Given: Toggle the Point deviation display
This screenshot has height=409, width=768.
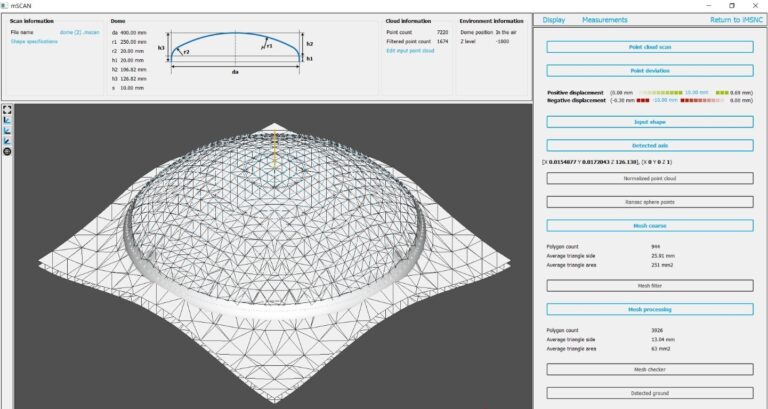Looking at the screenshot, I should (x=650, y=71).
